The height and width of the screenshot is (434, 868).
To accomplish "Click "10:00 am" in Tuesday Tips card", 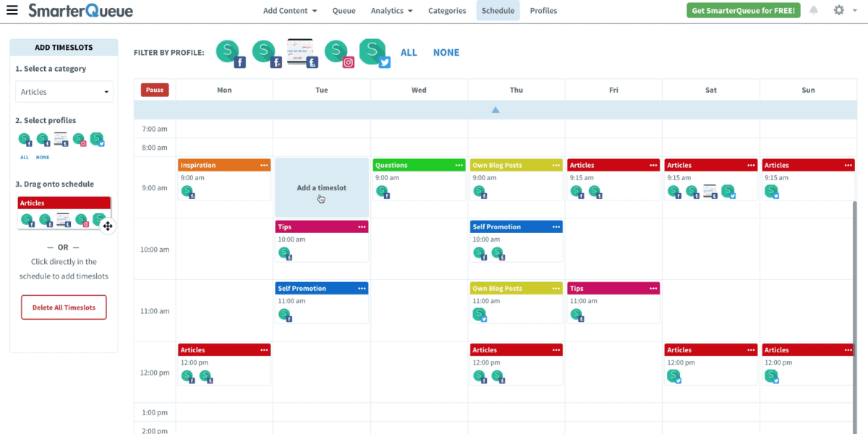I will pos(292,239).
